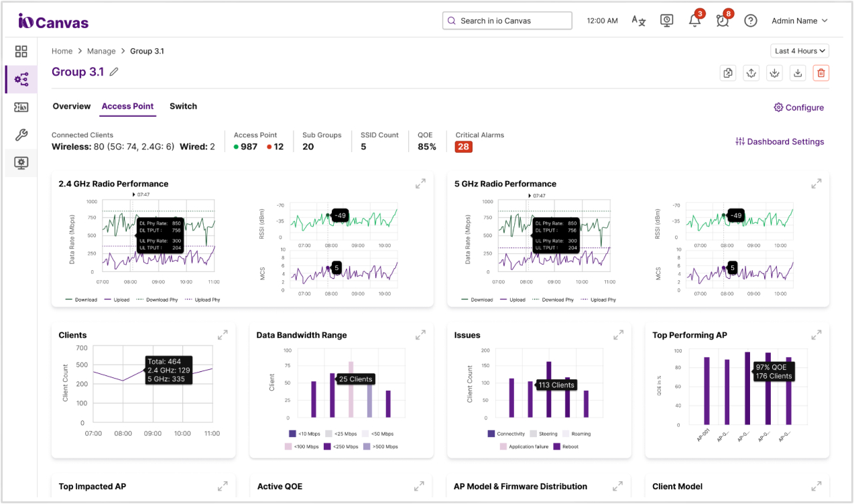
Task: Click the red delete trash icon
Action: (x=821, y=73)
